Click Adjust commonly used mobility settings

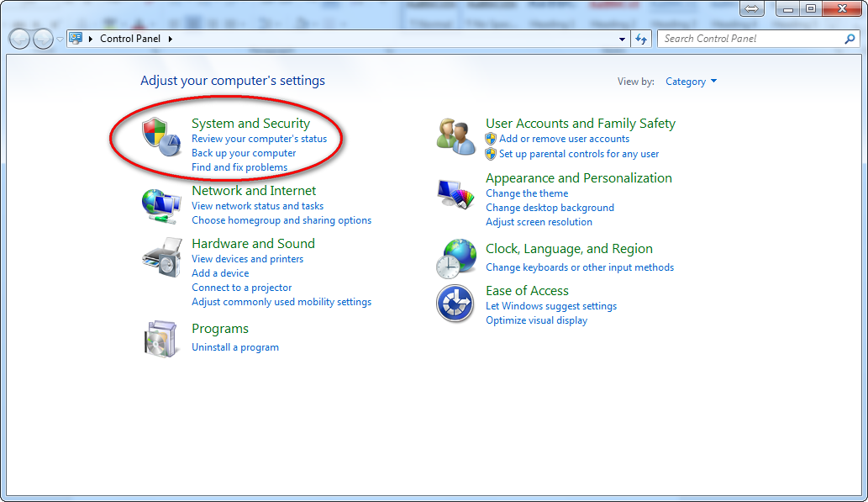(281, 303)
